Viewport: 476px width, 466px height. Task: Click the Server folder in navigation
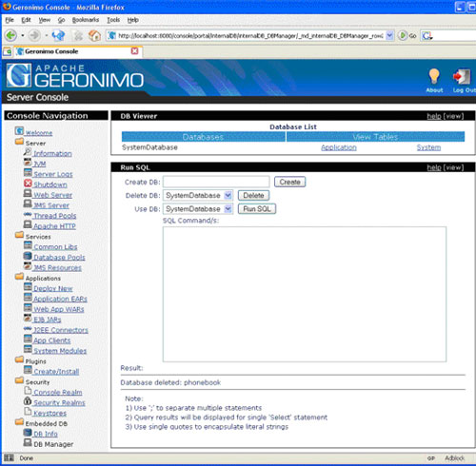coord(19,142)
